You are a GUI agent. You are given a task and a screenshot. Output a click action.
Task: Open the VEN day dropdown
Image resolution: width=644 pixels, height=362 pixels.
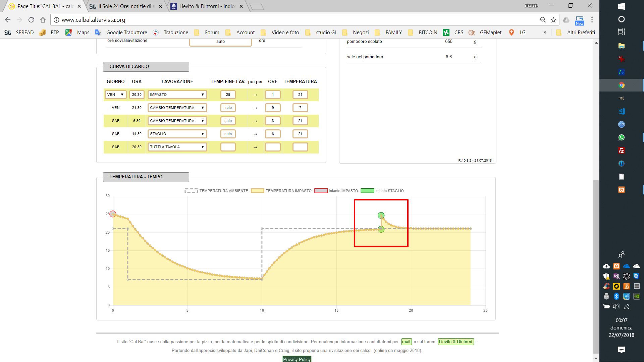tap(115, 95)
